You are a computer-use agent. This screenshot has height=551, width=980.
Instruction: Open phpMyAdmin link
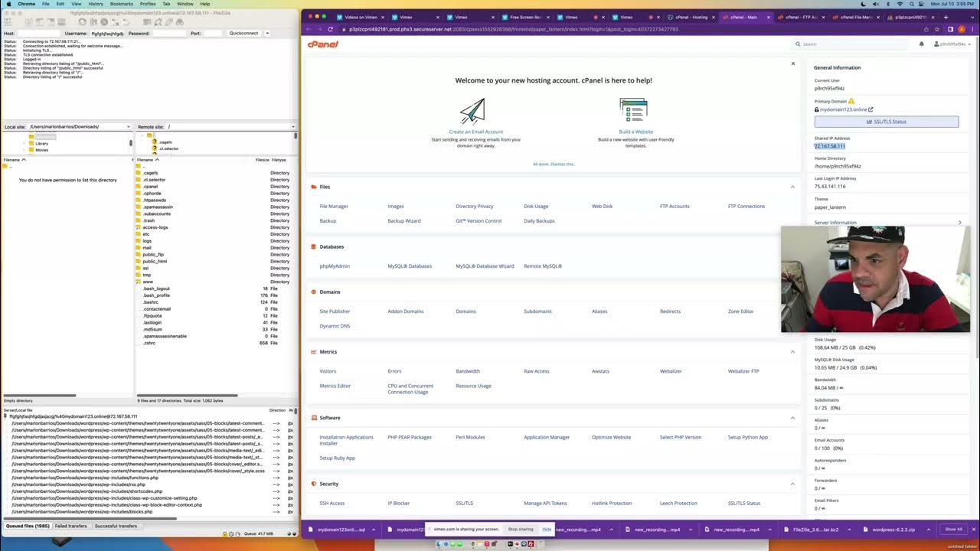pos(335,266)
